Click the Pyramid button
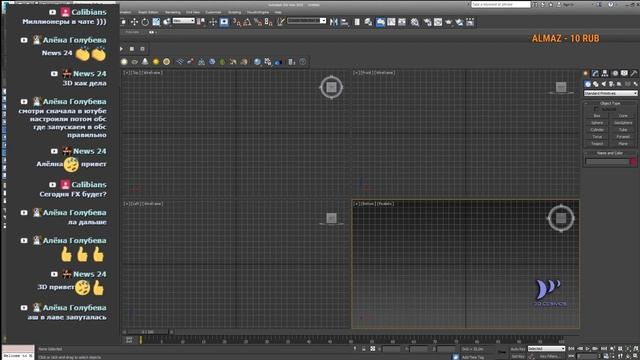This screenshot has height=360, width=640. coord(623,137)
